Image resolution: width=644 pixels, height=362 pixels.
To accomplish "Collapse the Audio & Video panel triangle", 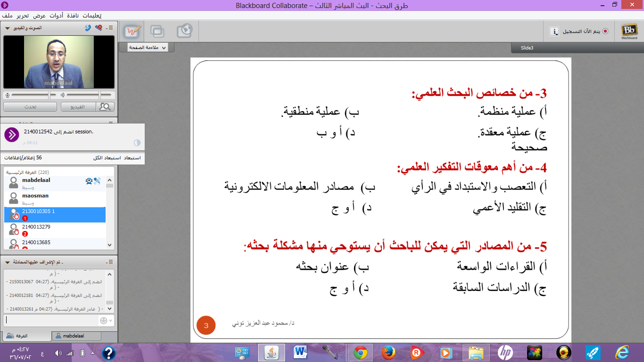I will (7, 28).
